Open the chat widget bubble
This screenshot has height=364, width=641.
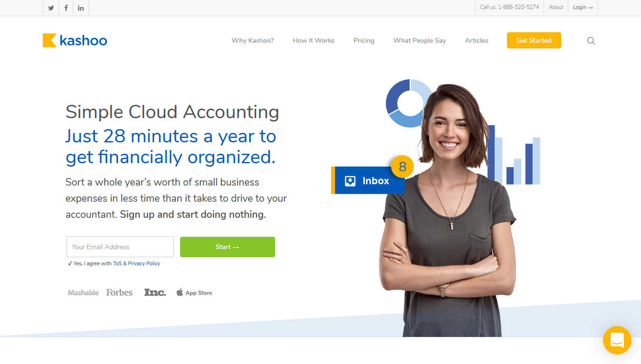[617, 340]
